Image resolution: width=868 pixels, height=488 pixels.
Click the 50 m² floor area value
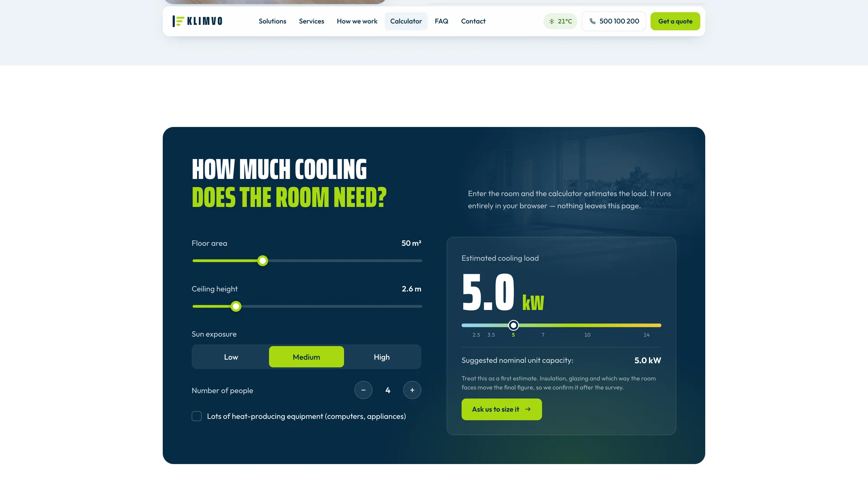pos(411,243)
